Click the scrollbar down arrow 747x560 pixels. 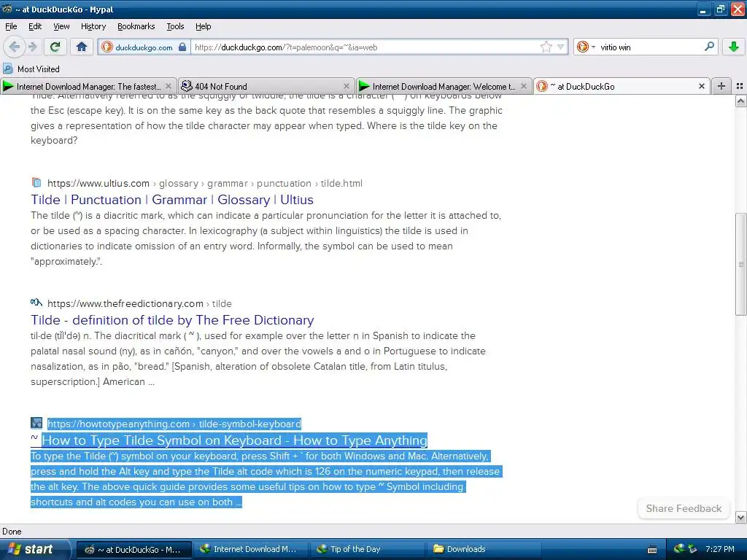coord(740,517)
